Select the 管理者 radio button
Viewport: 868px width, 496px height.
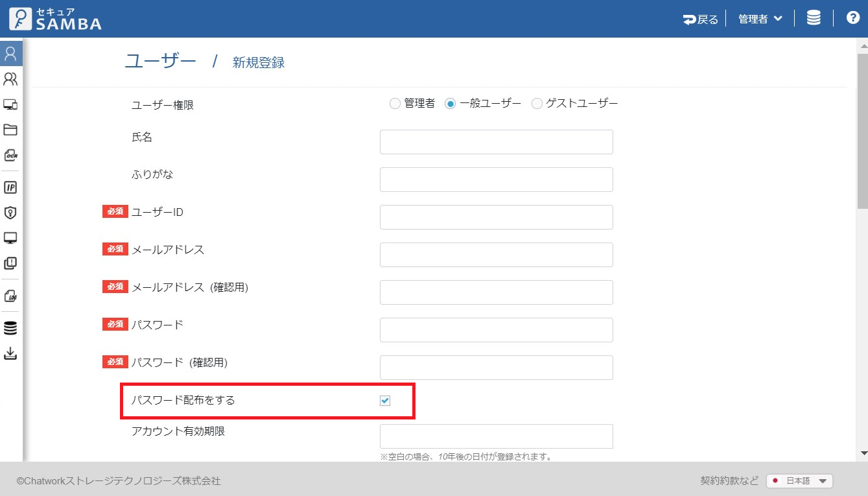(x=395, y=104)
